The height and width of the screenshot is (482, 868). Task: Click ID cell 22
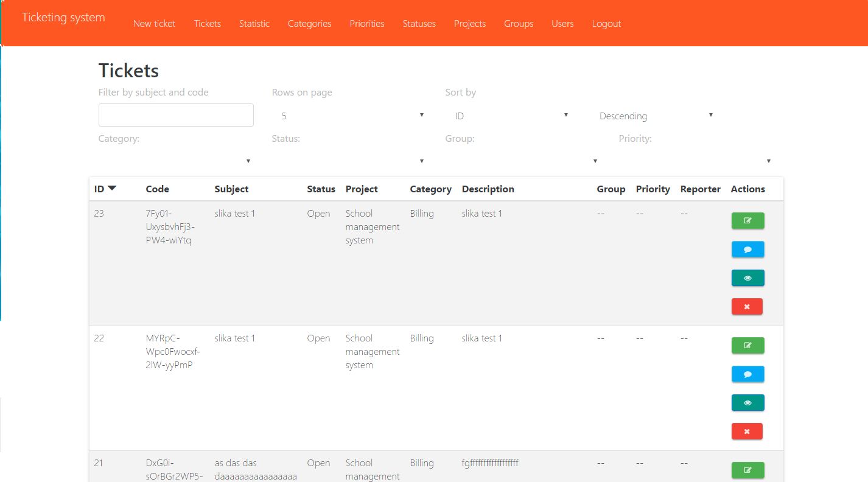click(99, 338)
